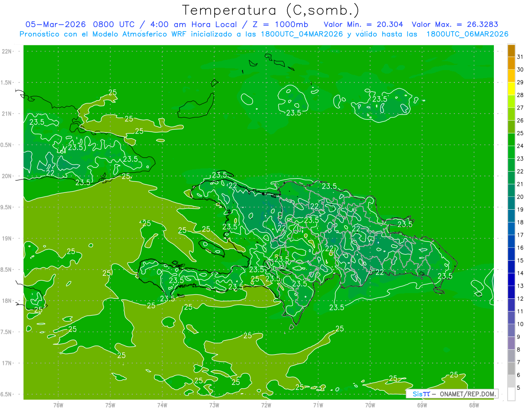The width and height of the screenshot is (532, 411).
Task: Click the '76W' longitude axis label
Action: [58, 405]
